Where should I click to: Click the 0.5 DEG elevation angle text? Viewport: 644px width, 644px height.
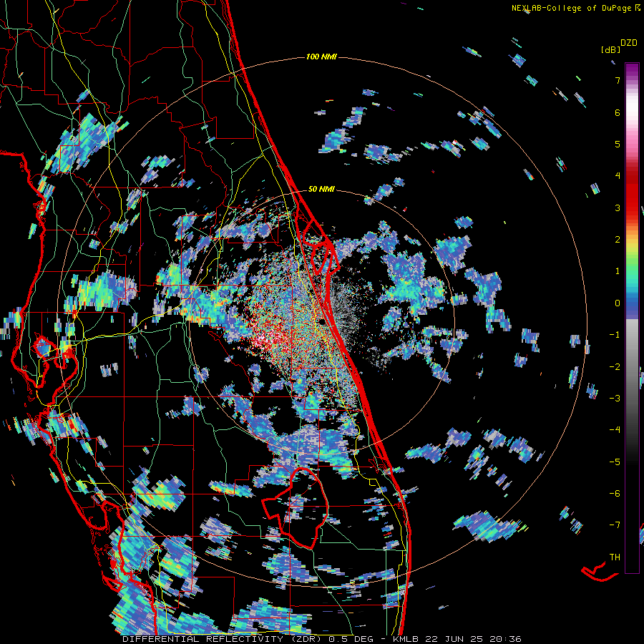point(351,639)
